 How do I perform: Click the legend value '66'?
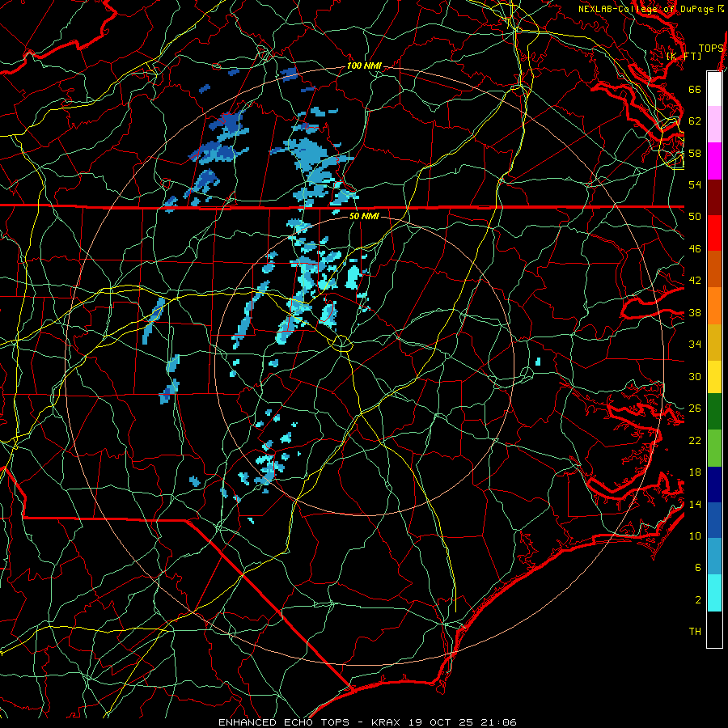695,89
